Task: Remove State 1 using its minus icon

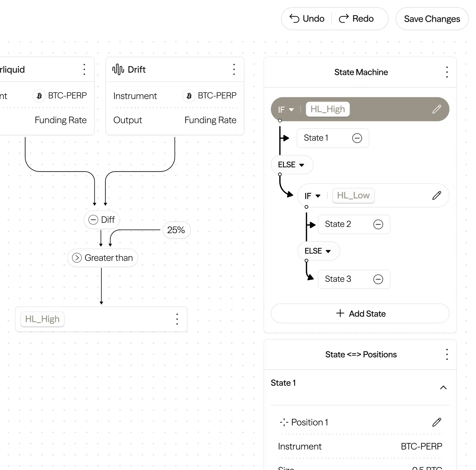Action: click(357, 138)
